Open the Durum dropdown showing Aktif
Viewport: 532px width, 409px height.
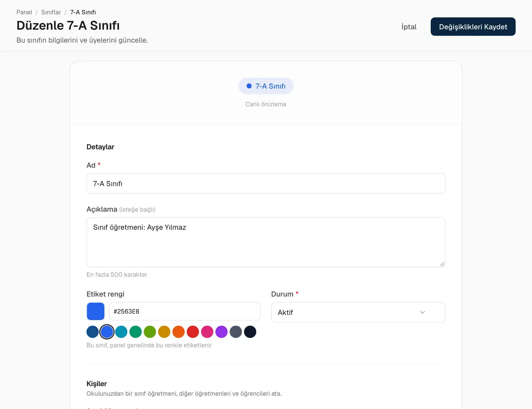click(x=358, y=312)
